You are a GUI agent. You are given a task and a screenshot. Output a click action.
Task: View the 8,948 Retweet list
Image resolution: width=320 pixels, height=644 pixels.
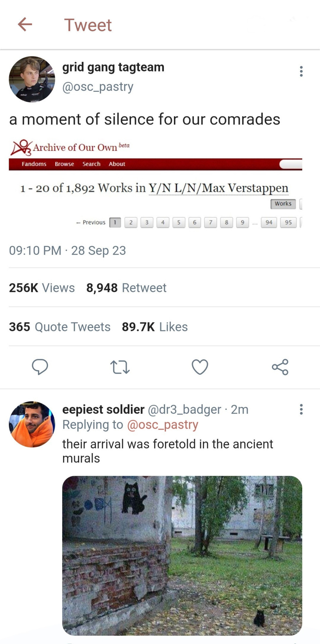(126, 288)
